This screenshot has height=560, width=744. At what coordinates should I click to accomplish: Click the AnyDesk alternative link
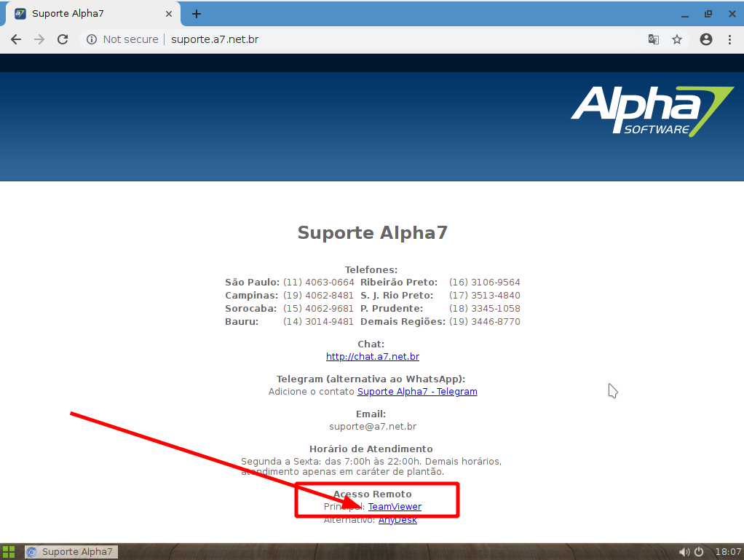coord(397,520)
